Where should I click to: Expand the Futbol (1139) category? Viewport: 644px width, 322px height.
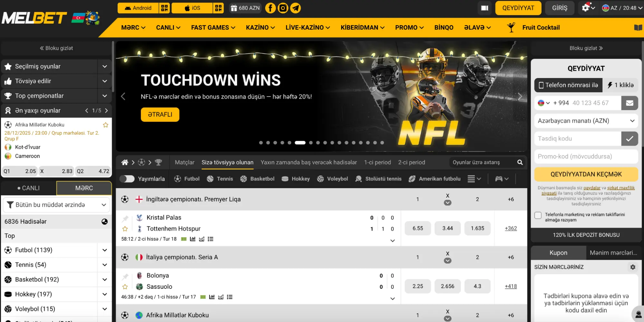[105, 250]
